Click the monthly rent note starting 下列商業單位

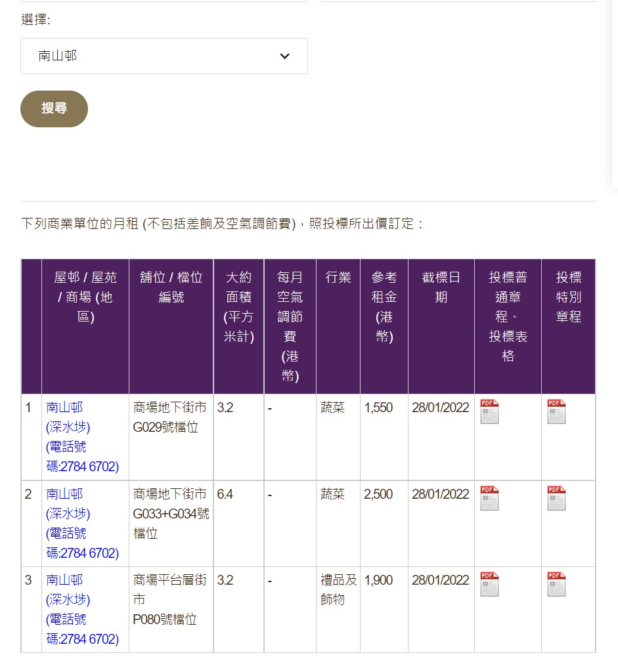click(x=222, y=223)
